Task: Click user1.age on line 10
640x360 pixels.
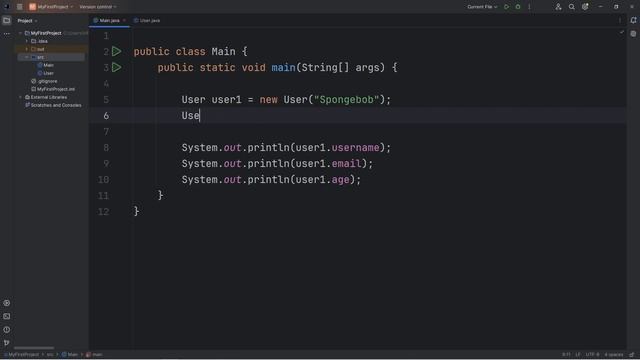Action: tap(322, 180)
